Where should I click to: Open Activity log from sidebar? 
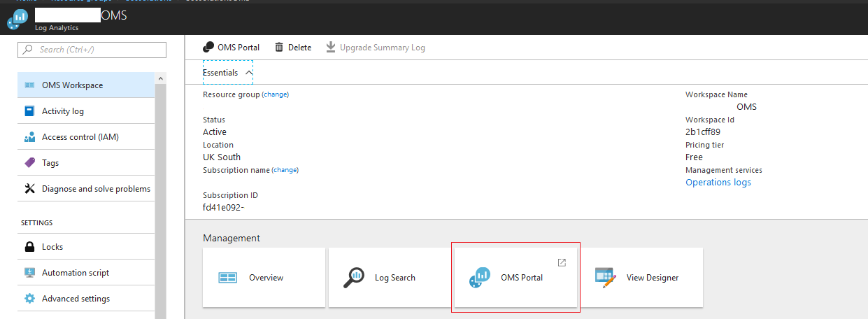point(86,111)
